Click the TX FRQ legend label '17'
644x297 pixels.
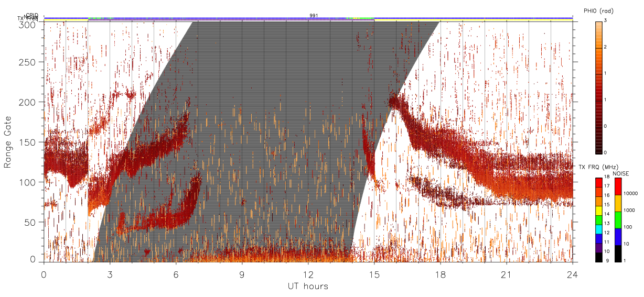point(607,186)
